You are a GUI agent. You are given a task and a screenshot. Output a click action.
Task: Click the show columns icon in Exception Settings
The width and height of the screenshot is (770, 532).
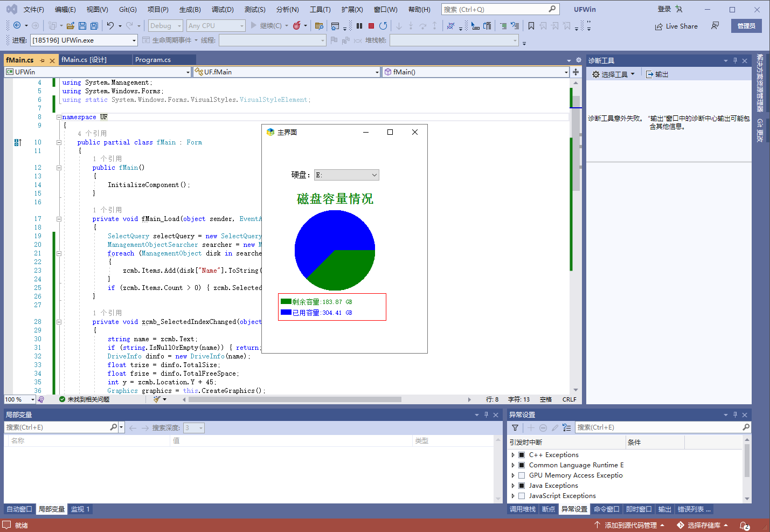point(566,427)
